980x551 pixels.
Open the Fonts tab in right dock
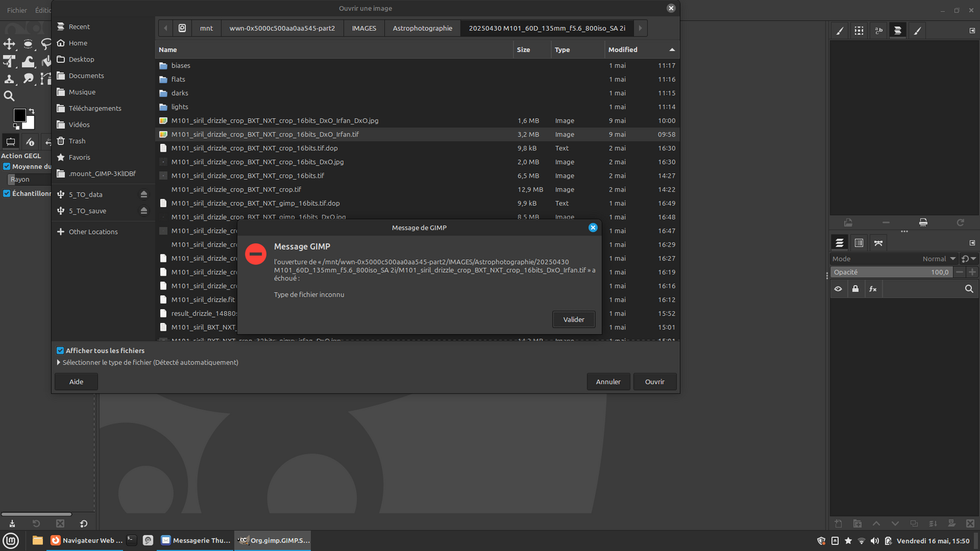[x=879, y=31]
